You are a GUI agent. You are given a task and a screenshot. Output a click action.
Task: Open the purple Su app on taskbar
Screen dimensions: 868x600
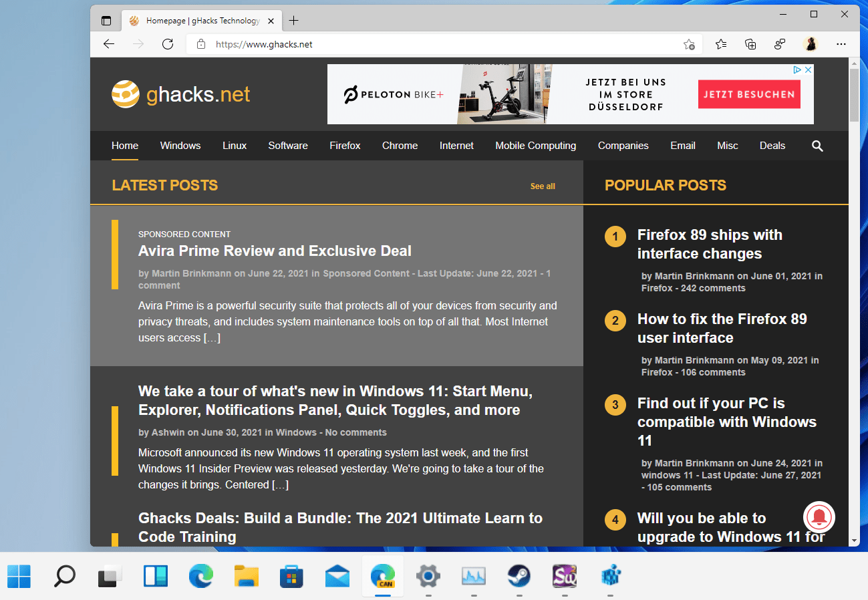[565, 576]
